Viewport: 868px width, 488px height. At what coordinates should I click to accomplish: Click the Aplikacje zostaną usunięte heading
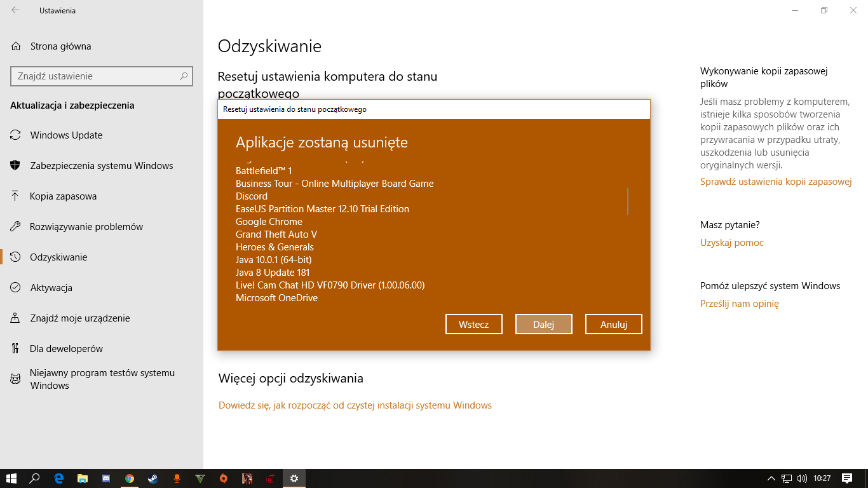coord(322,142)
